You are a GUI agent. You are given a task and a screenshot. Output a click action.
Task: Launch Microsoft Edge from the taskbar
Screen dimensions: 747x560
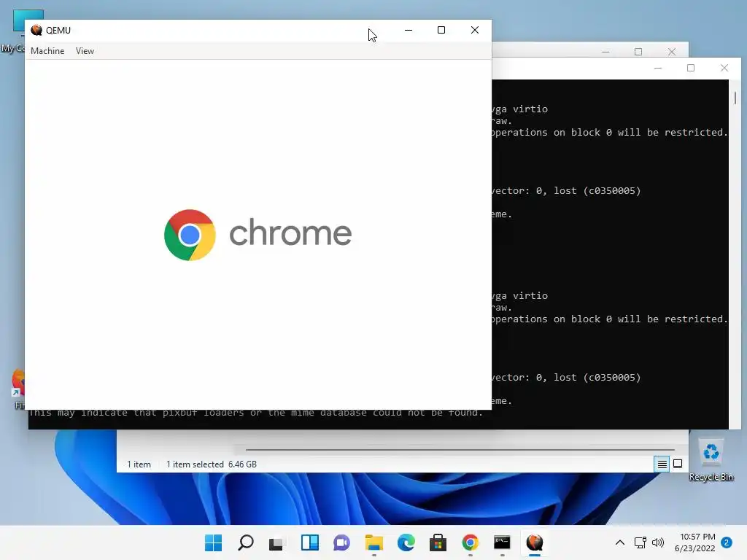406,542
